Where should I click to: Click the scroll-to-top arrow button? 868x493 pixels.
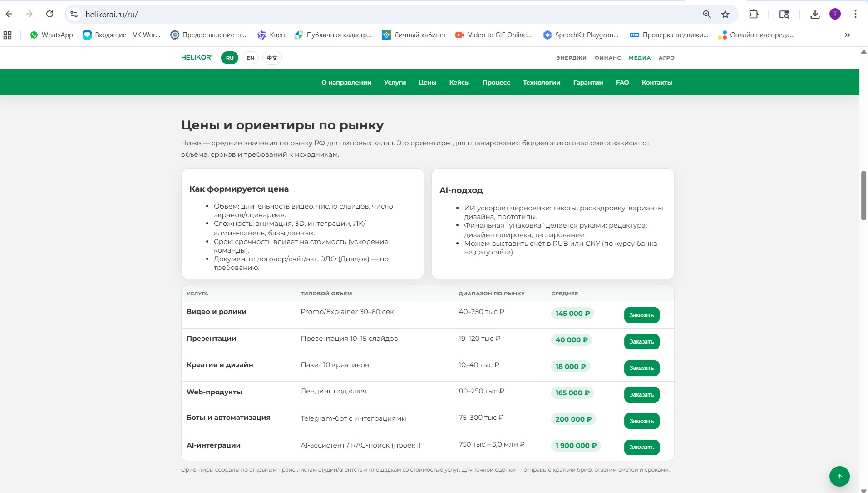(x=839, y=476)
